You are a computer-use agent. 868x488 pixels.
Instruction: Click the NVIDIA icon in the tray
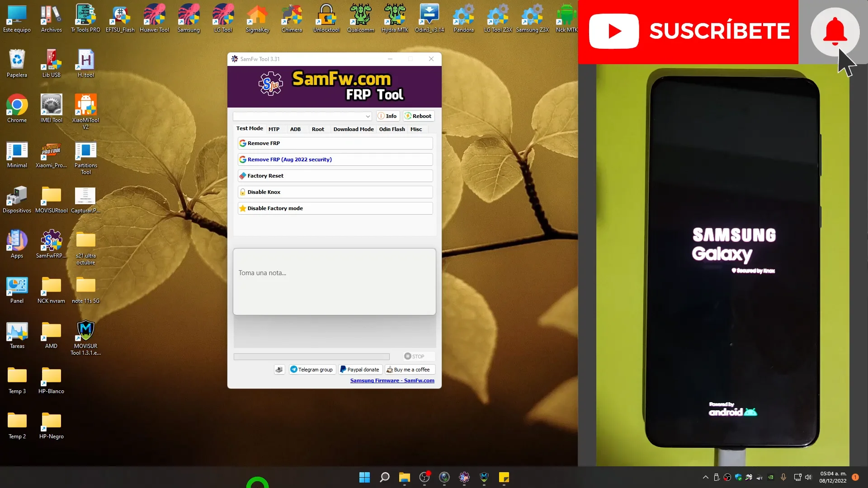(770, 477)
